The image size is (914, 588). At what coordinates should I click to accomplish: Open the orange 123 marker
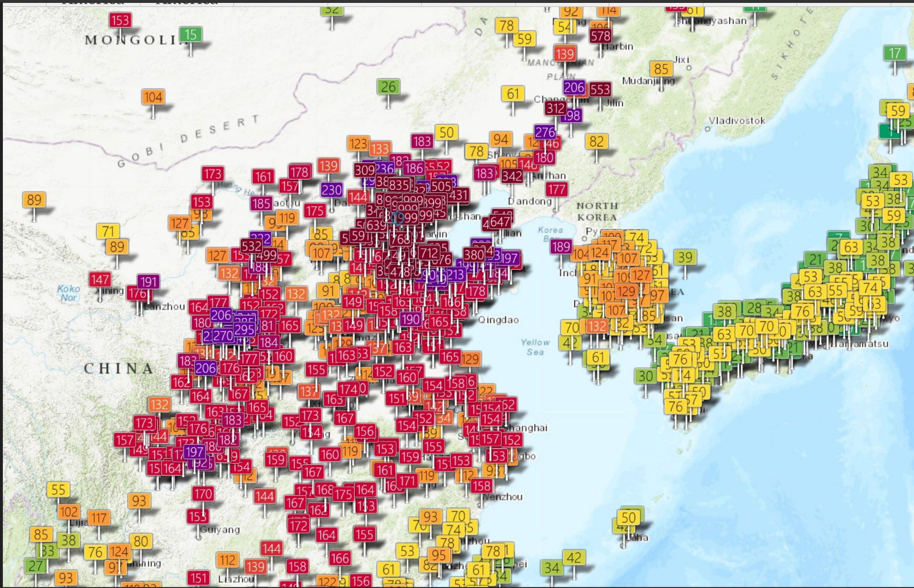click(x=358, y=144)
